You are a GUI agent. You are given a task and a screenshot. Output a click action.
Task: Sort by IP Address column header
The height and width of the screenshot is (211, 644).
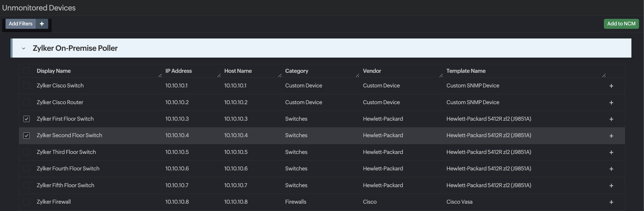(x=178, y=71)
